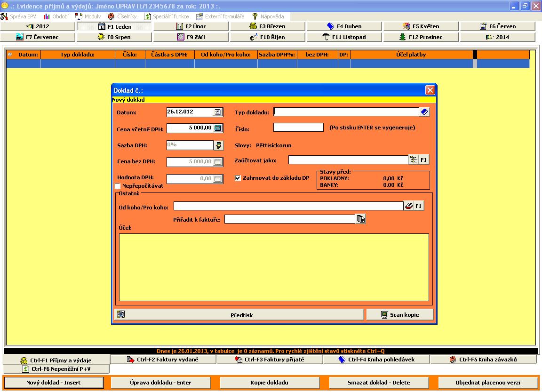The height and width of the screenshot is (392, 542).
Task: Click the Zaúčtovat jako input field
Action: click(349, 160)
